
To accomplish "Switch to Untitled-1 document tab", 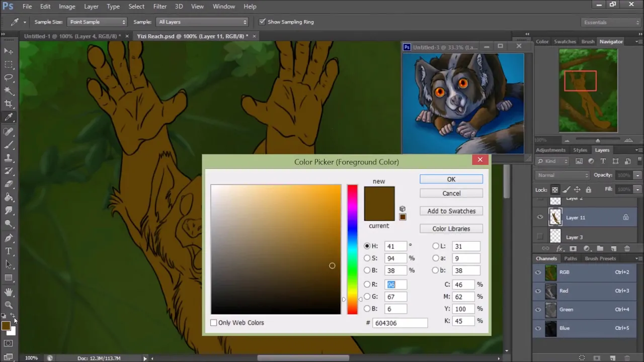I will click(72, 36).
